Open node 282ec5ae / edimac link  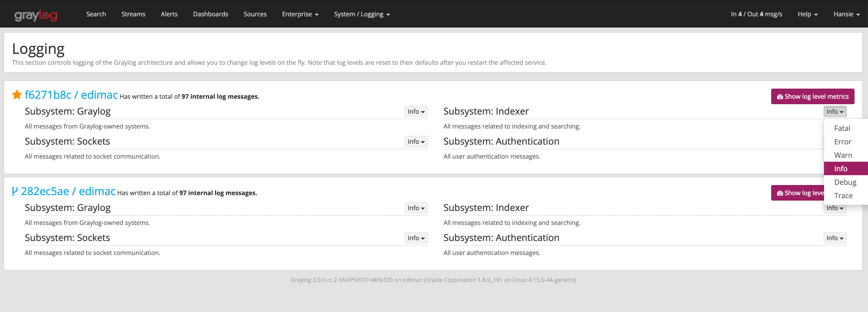coord(68,191)
